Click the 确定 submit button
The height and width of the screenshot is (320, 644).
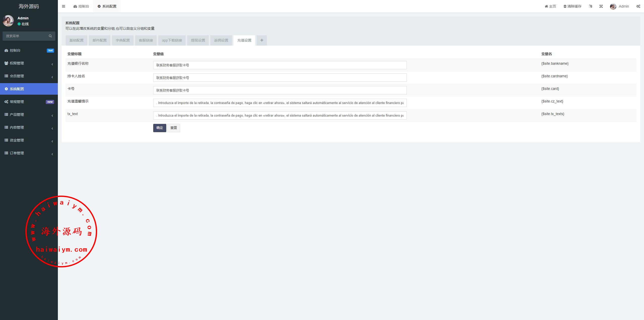pyautogui.click(x=159, y=128)
